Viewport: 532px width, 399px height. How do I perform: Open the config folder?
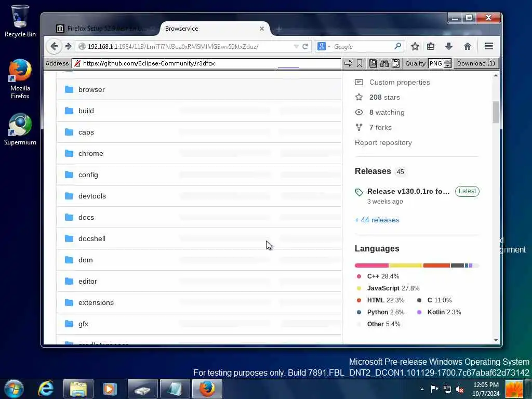tap(88, 175)
